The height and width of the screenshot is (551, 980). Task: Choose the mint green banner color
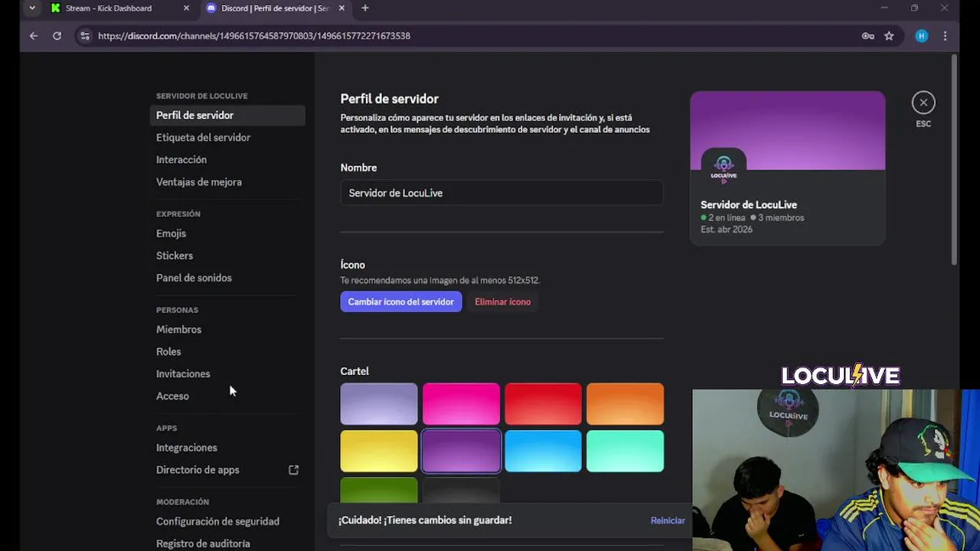coord(625,451)
